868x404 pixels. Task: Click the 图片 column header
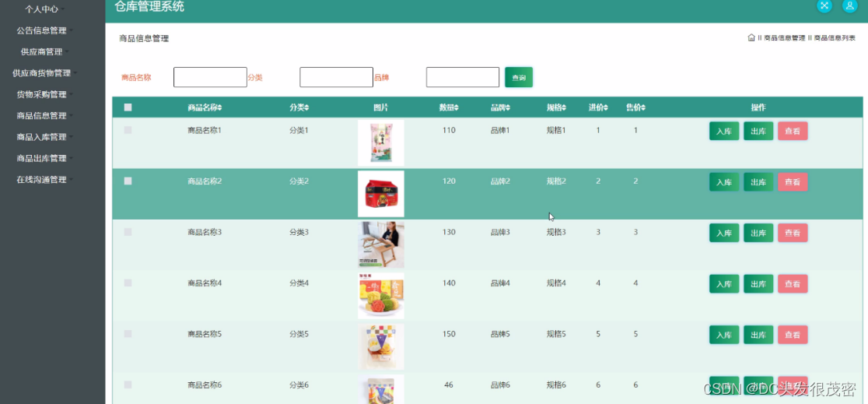[x=381, y=107]
